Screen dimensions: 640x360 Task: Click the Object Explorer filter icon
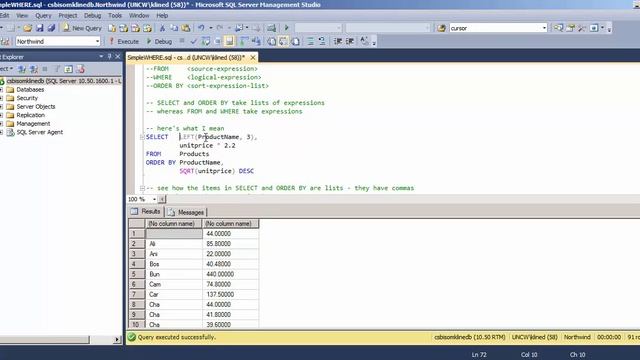(57, 69)
